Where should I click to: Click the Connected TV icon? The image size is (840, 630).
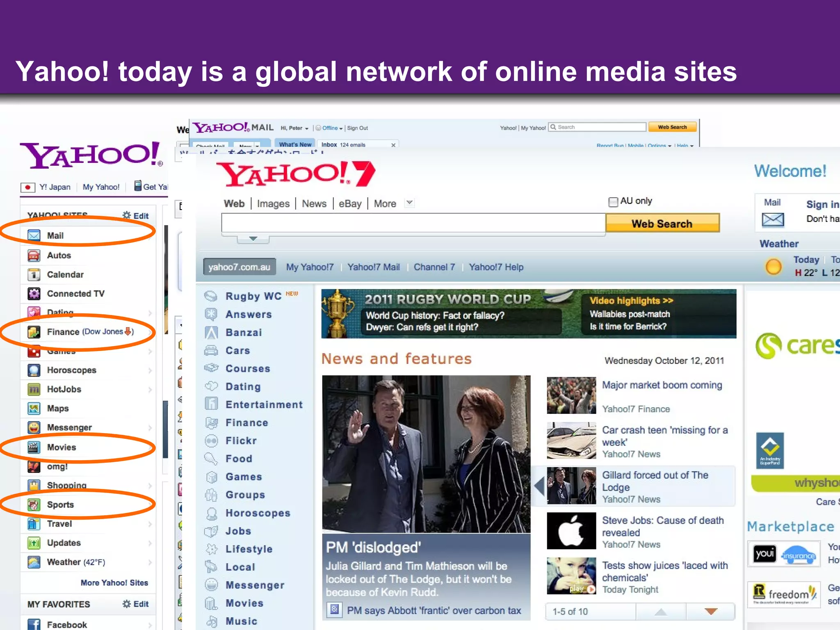tap(34, 294)
